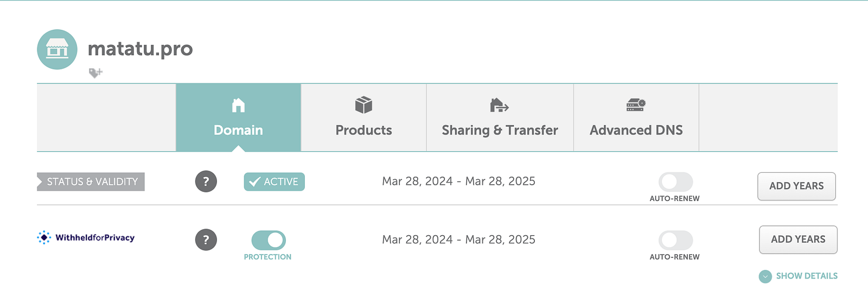This screenshot has width=868, height=298.
Task: Open help for Status & Validity
Action: click(x=206, y=182)
